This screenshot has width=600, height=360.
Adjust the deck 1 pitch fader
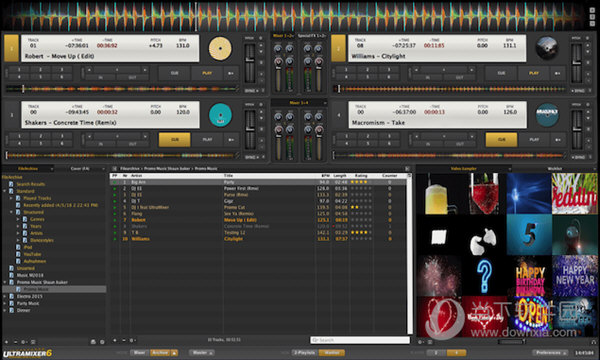click(250, 63)
